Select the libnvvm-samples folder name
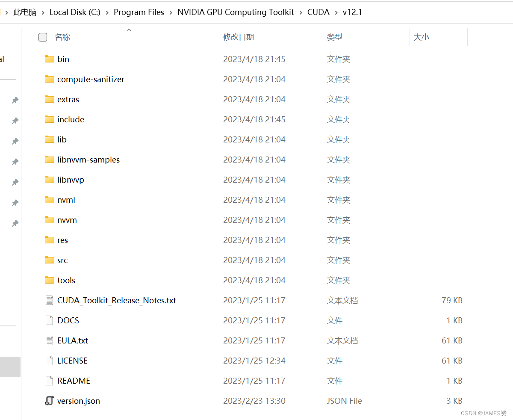Screen dimensions: 513x420 tap(88, 160)
